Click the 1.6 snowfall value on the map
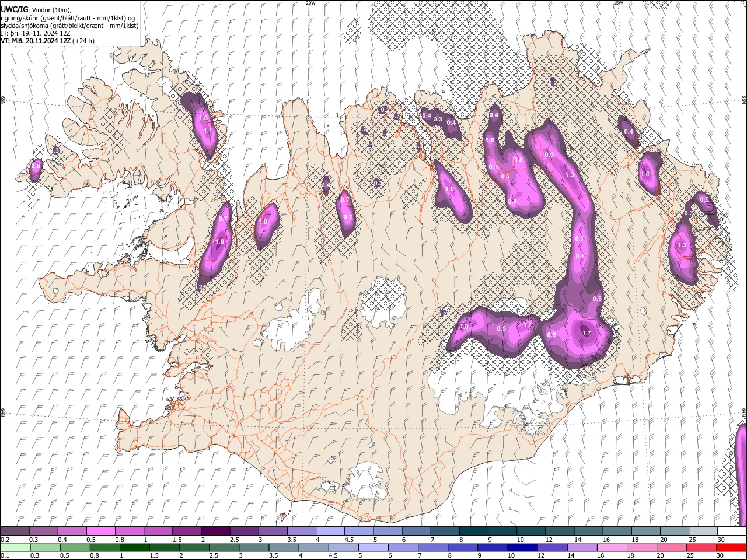 point(645,174)
